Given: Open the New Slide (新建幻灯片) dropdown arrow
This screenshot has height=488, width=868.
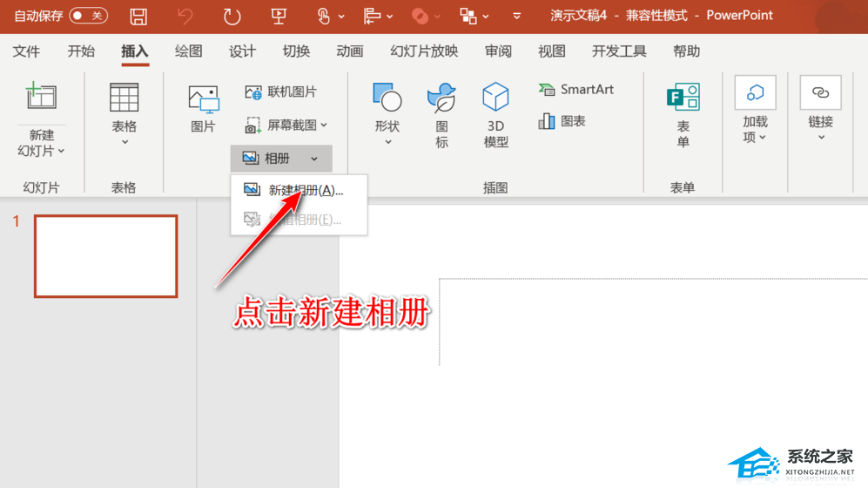Looking at the screenshot, I should point(61,151).
